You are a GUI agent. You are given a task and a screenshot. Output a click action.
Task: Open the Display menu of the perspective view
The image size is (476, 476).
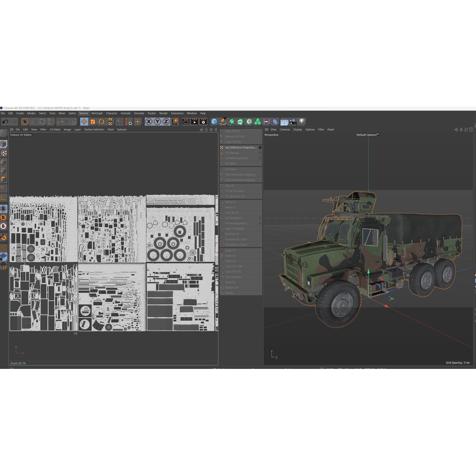[x=297, y=129]
